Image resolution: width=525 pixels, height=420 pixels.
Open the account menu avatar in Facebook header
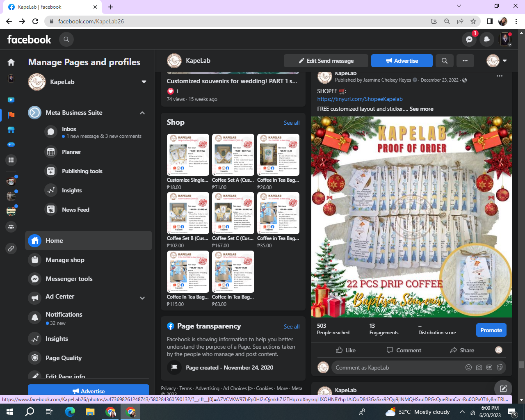click(x=505, y=39)
